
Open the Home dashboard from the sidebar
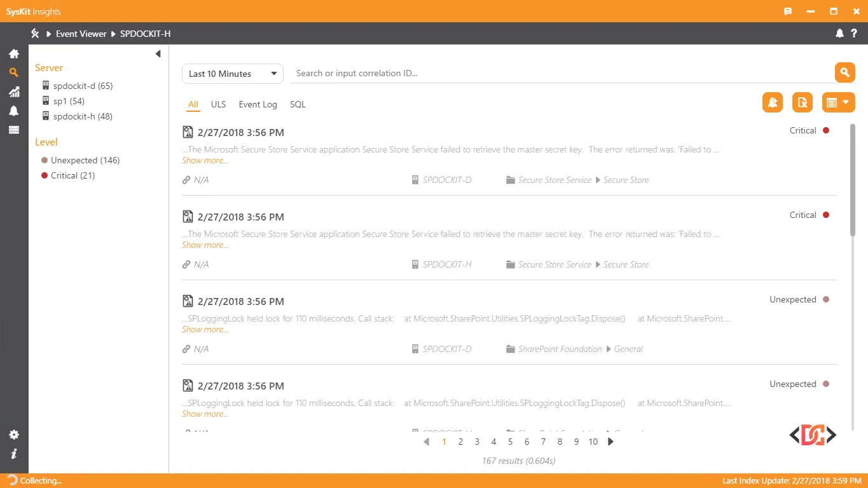(x=13, y=54)
